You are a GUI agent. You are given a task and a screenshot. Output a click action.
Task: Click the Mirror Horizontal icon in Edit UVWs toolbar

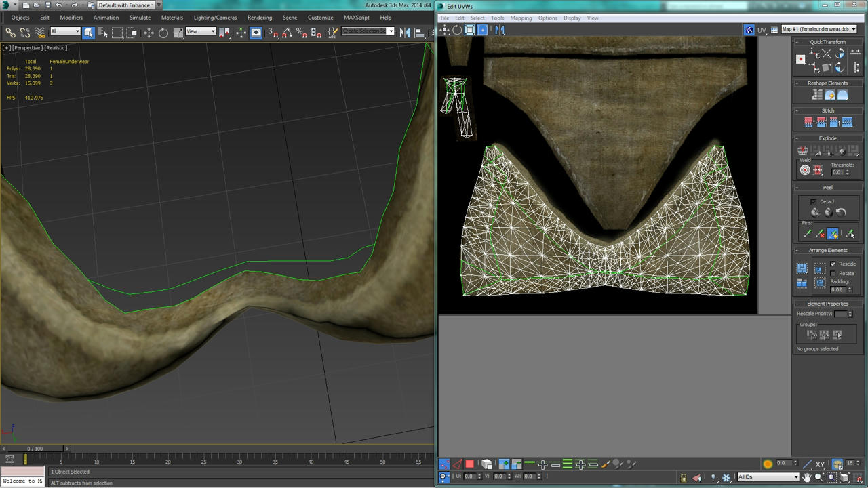(x=500, y=30)
